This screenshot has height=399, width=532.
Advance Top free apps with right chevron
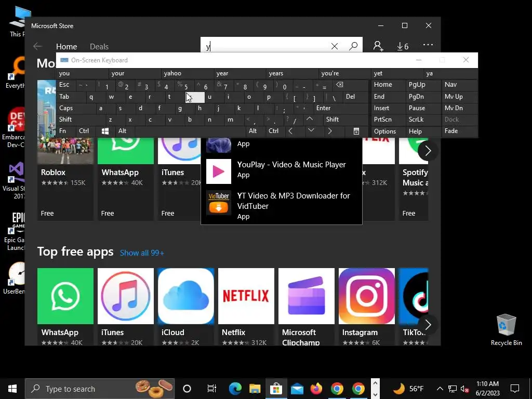[x=428, y=325]
